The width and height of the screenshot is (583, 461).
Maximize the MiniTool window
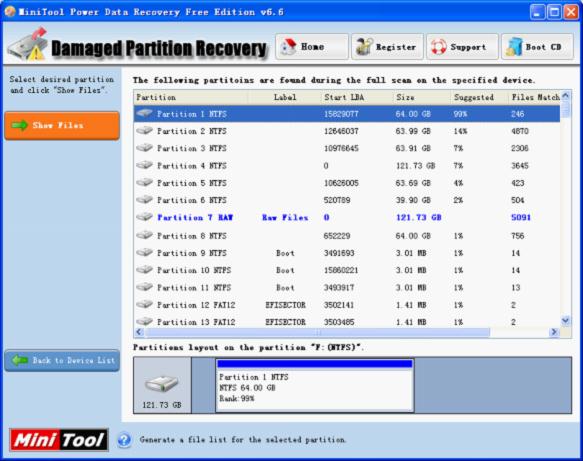click(554, 12)
